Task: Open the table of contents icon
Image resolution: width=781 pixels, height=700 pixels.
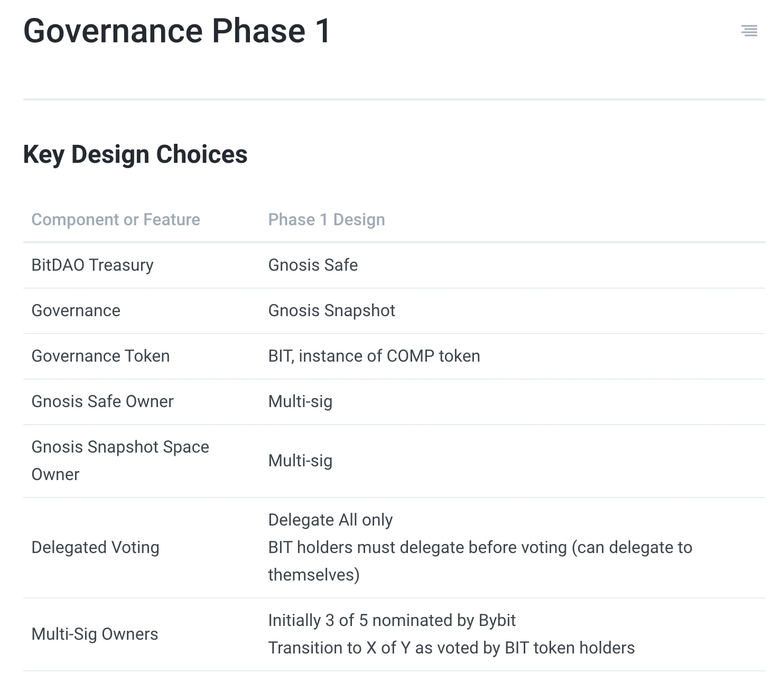Action: pyautogui.click(x=749, y=31)
